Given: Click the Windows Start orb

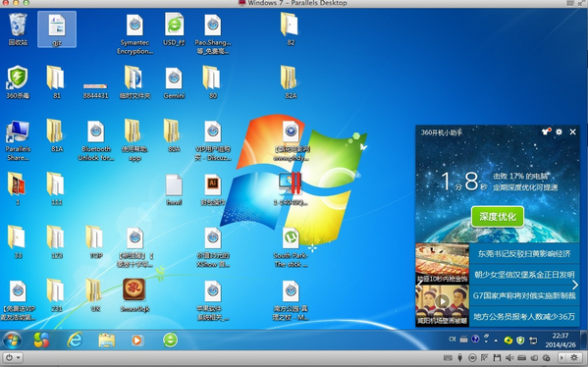Looking at the screenshot, I should coord(12,341).
